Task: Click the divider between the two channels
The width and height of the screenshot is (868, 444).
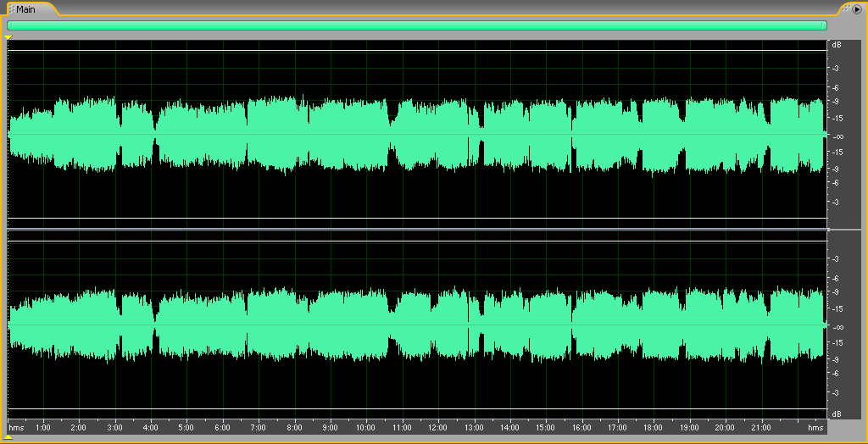Action: [x=416, y=230]
